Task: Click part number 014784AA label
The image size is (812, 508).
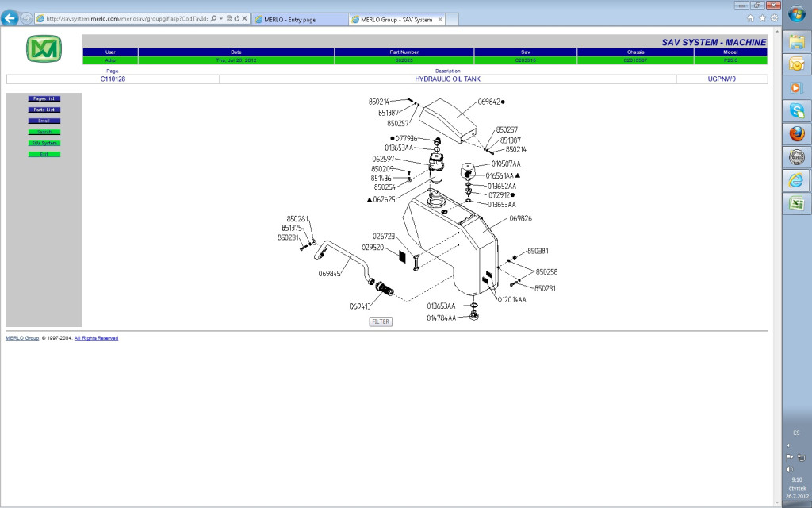Action: [x=441, y=317]
